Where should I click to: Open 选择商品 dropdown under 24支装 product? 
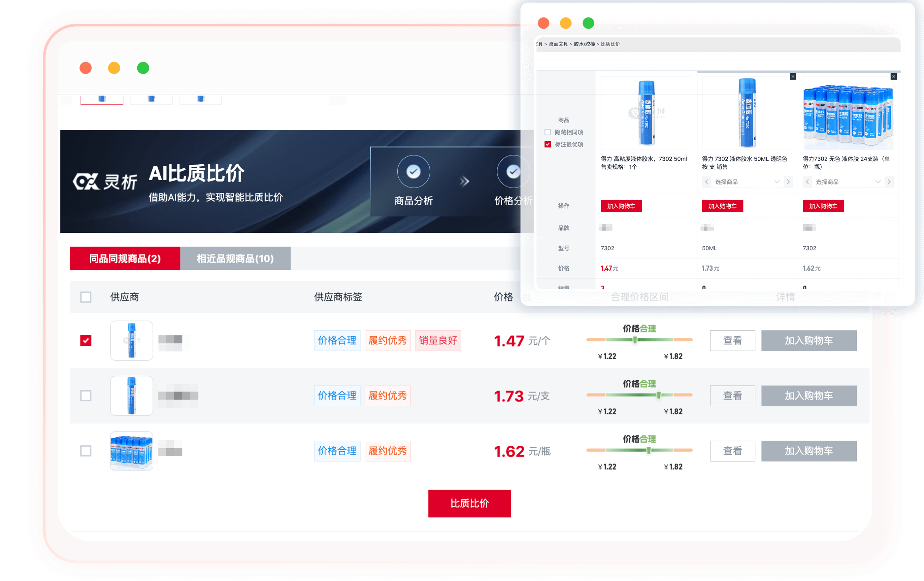pyautogui.click(x=848, y=182)
